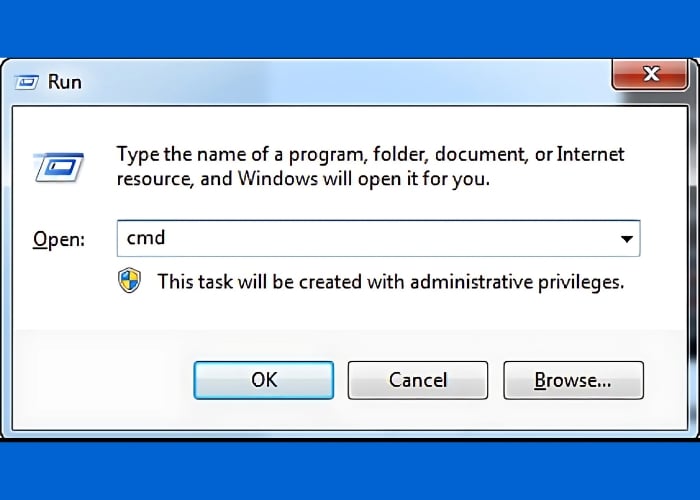Click the word cmd in the Open box

coord(146,239)
